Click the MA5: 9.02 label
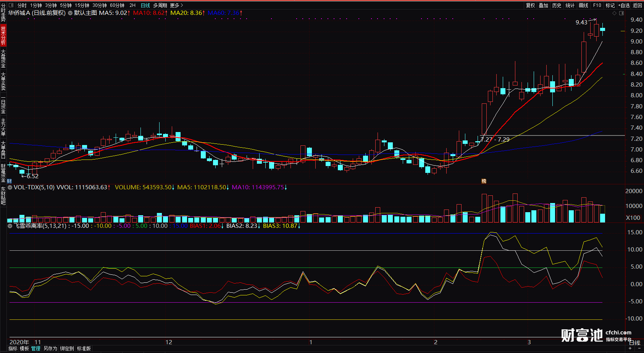Screen dimensions: 644x353 coord(115,13)
